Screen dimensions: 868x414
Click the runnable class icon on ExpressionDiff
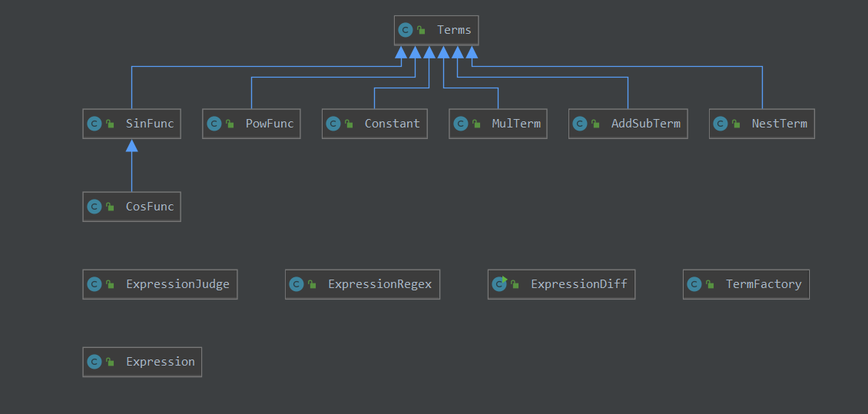(499, 284)
